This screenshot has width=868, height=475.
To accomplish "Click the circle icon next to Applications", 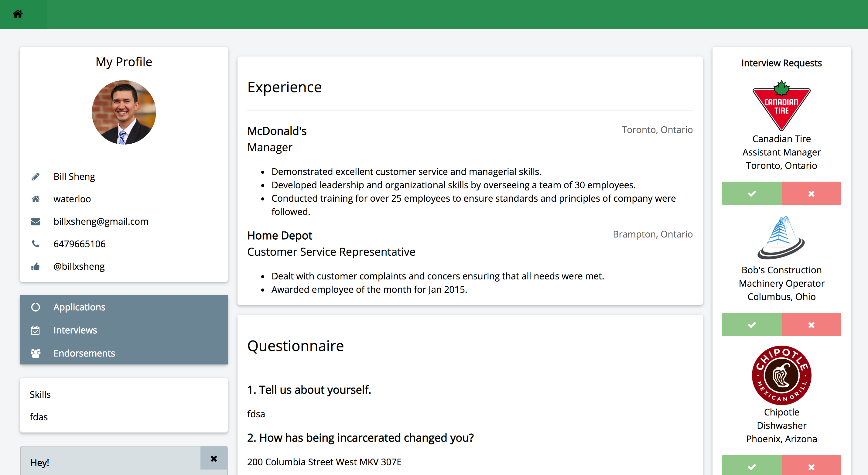I will (35, 307).
